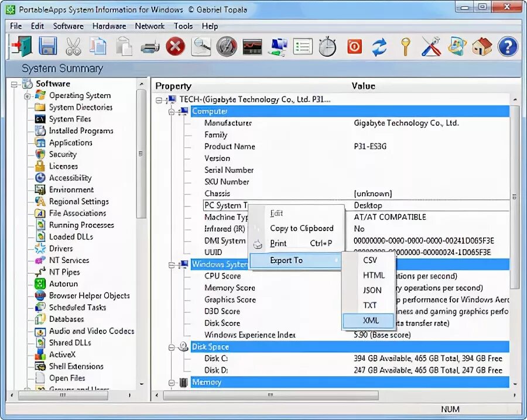Open the Software menu

pos(69,26)
